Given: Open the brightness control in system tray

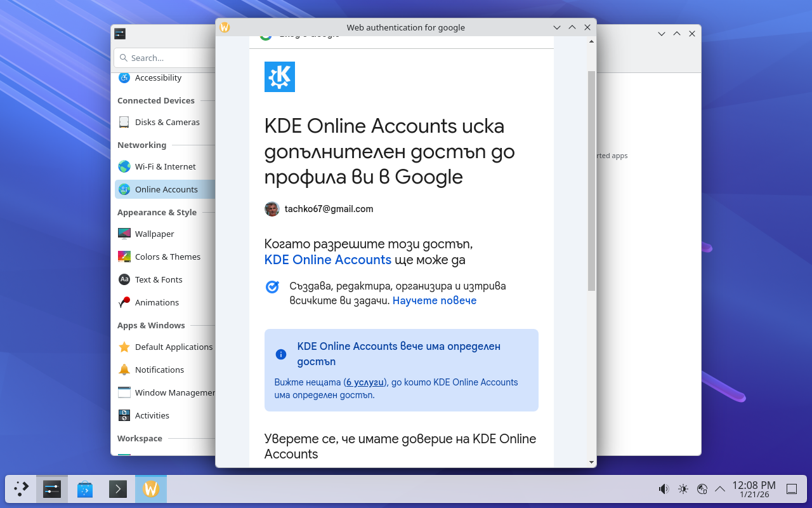Looking at the screenshot, I should pyautogui.click(x=683, y=489).
